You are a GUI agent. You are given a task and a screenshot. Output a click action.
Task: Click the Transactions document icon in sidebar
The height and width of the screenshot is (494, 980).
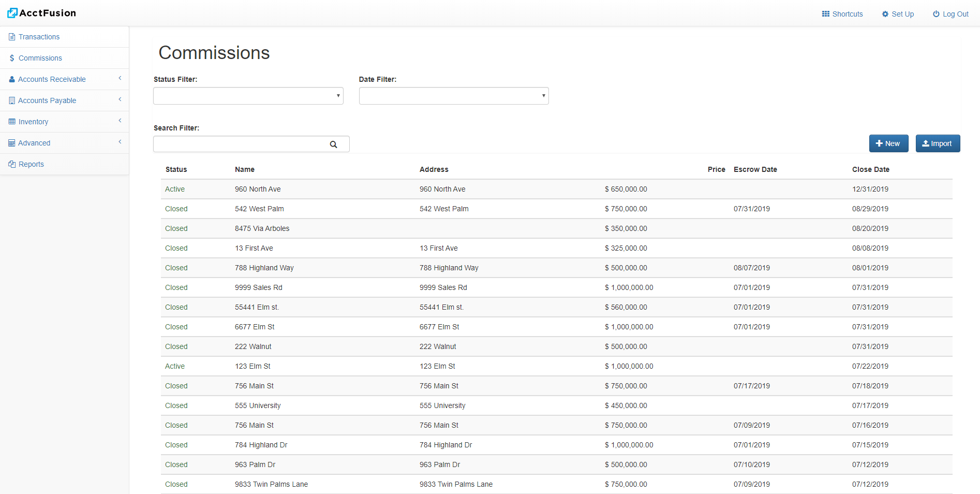[x=12, y=37]
